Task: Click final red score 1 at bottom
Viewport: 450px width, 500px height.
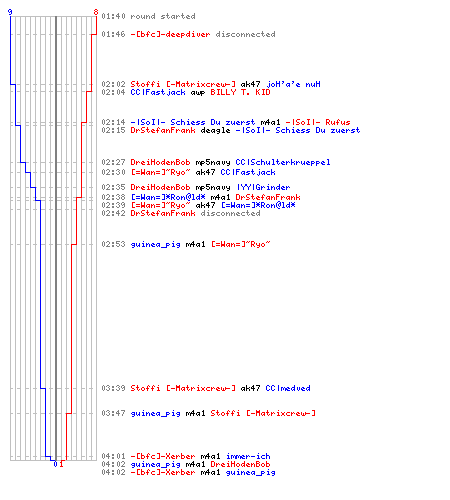Action: click(61, 464)
